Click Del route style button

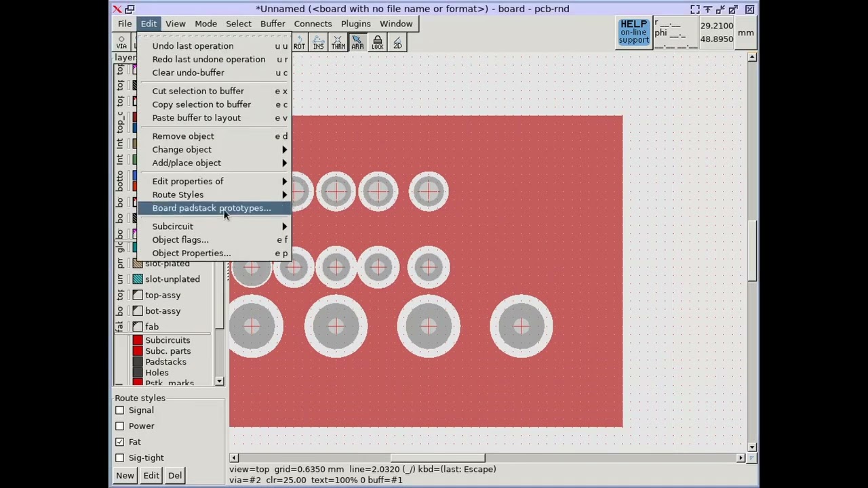(x=175, y=475)
